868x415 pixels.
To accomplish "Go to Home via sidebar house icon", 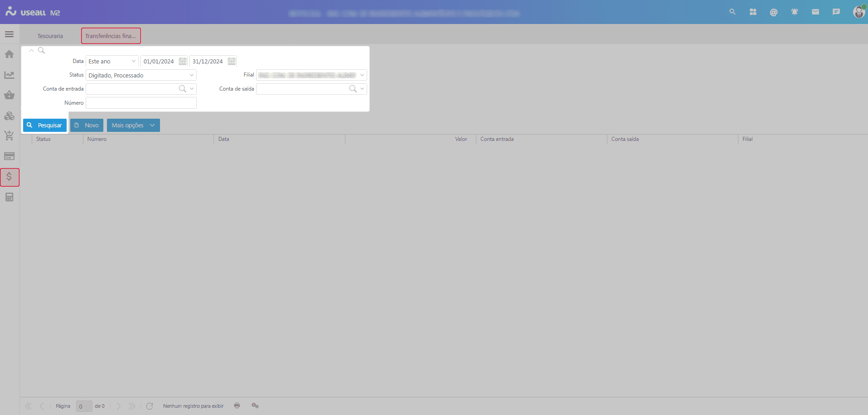I will tap(9, 54).
